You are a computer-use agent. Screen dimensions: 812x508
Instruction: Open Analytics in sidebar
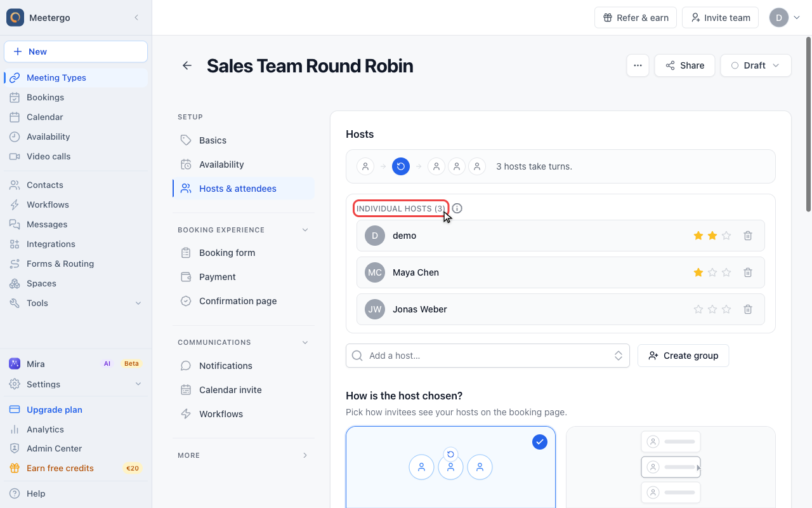75,429
